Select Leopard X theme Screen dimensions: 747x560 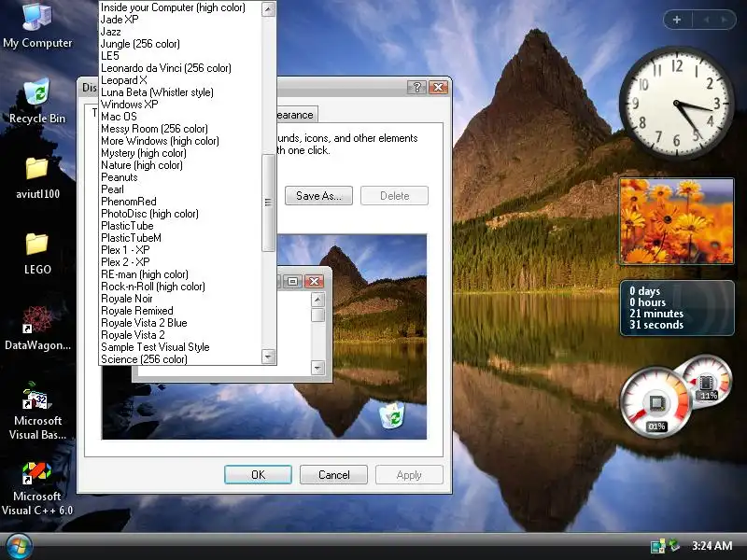pyautogui.click(x=180, y=80)
